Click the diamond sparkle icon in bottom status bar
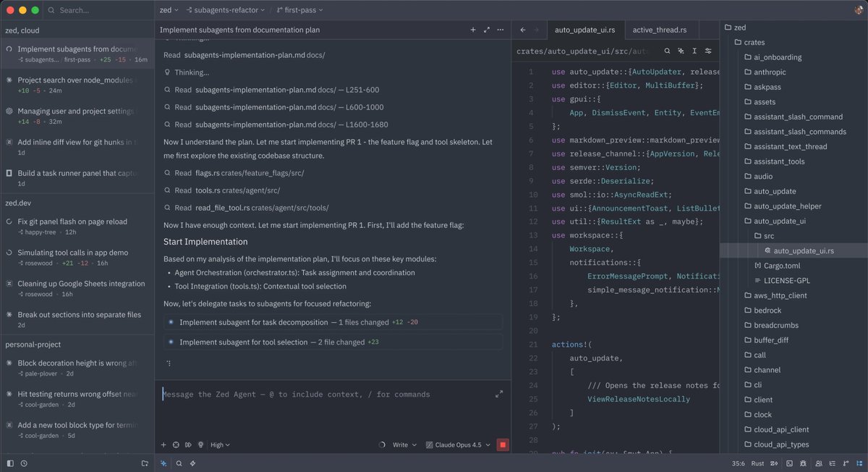 (x=192, y=463)
